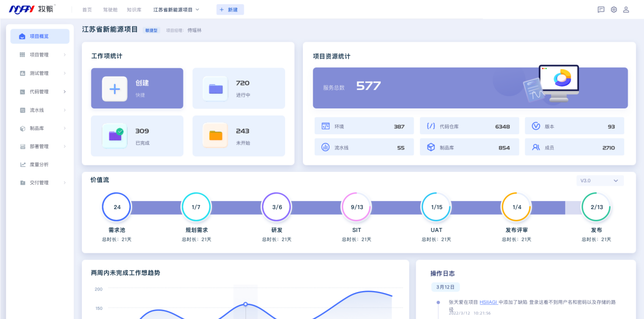Expand the 项目管理 sidebar chevron
Viewport: 644px width, 319px height.
point(65,55)
